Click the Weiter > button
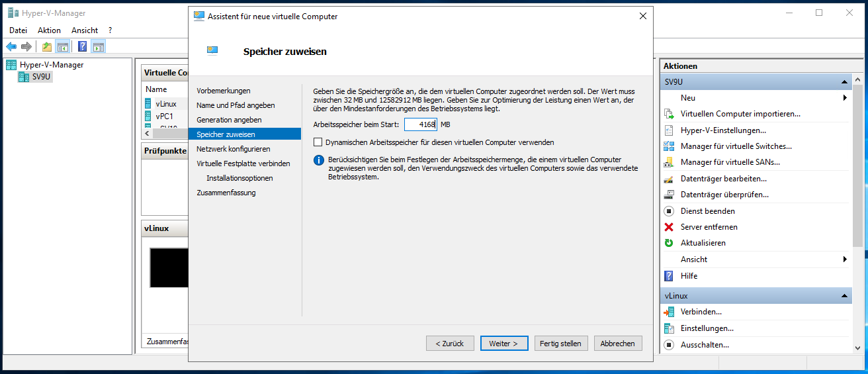Image resolution: width=868 pixels, height=374 pixels. click(x=504, y=344)
